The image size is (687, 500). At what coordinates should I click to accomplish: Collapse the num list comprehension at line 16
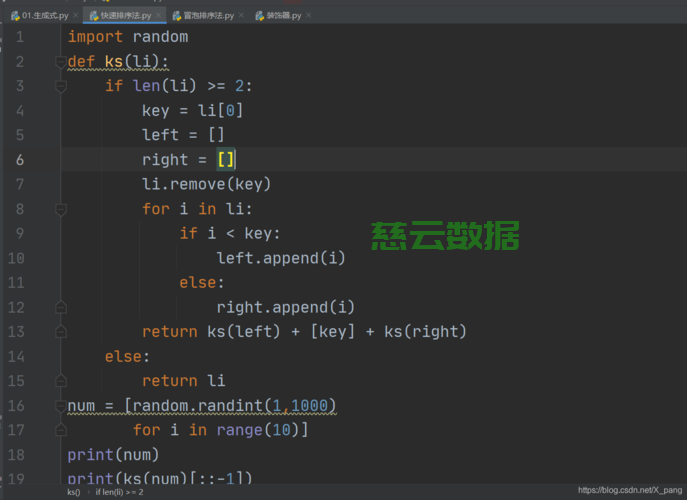tap(60, 406)
